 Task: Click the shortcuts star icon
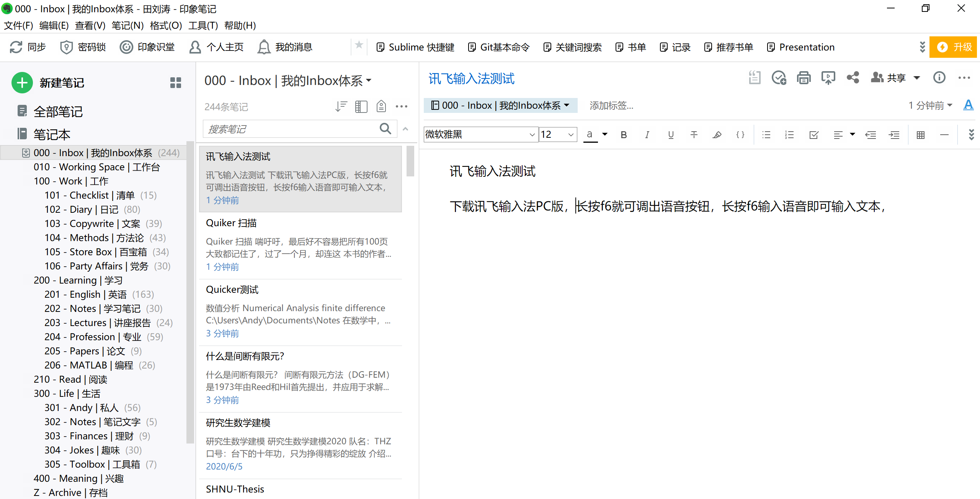[359, 46]
